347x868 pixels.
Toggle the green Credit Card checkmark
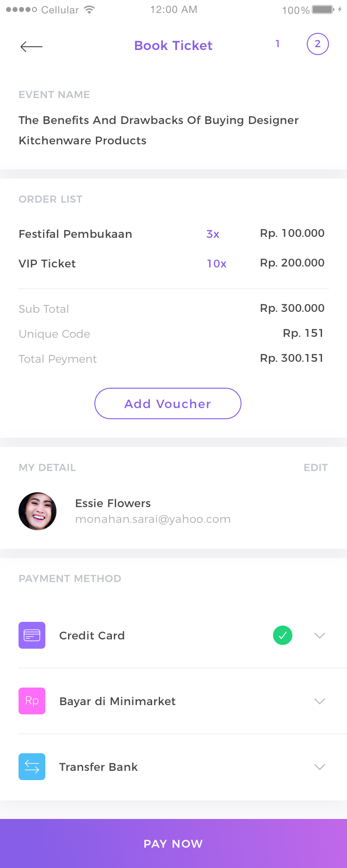tap(283, 635)
